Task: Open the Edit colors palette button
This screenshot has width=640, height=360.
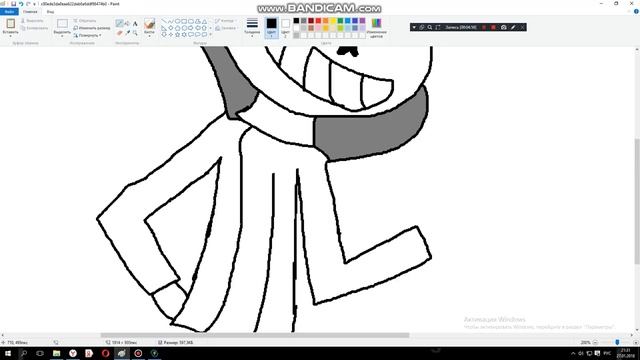Action: (x=376, y=28)
